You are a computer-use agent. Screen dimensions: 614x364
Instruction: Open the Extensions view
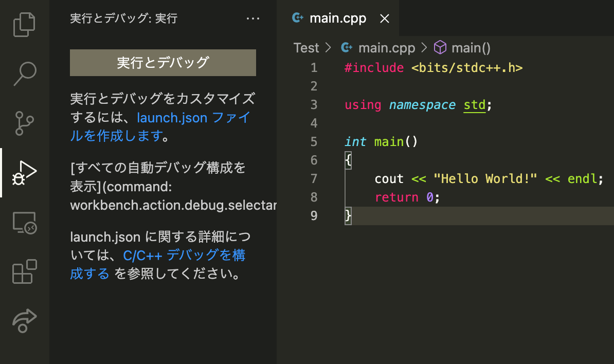24,271
